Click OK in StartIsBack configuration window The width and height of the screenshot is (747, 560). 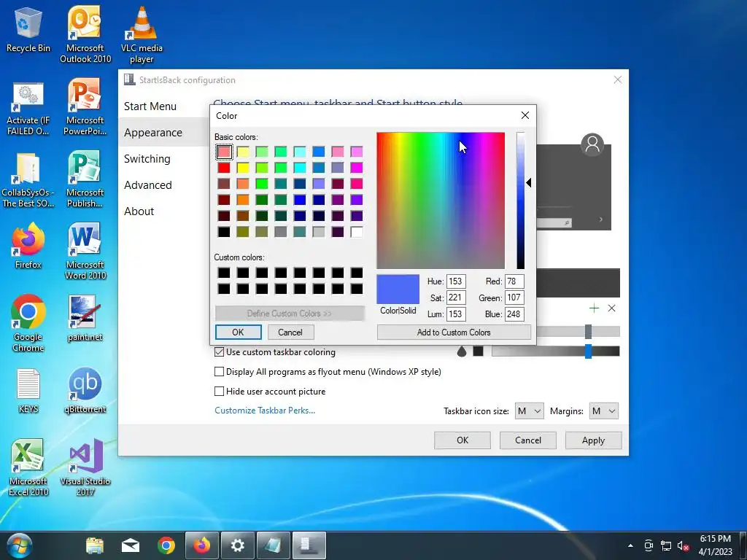pos(462,440)
